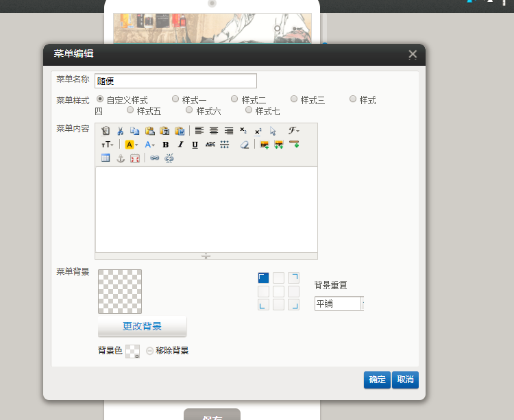Expand the font size dropdown

tap(108, 145)
